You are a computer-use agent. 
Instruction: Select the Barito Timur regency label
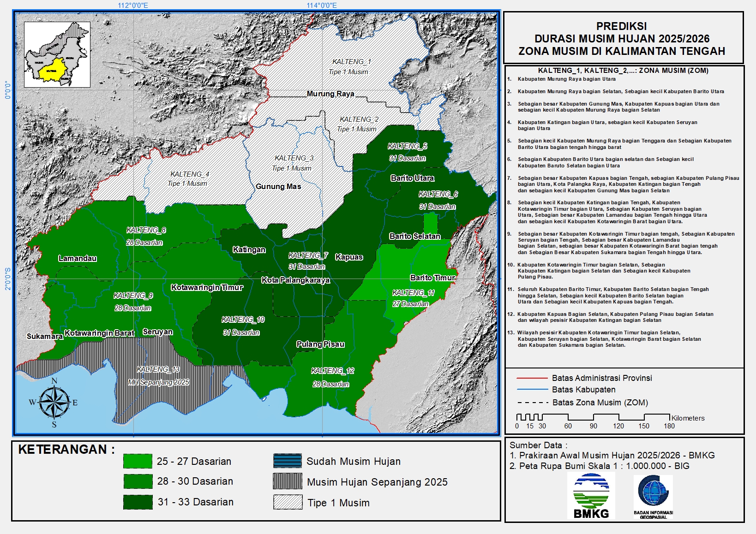[432, 277]
